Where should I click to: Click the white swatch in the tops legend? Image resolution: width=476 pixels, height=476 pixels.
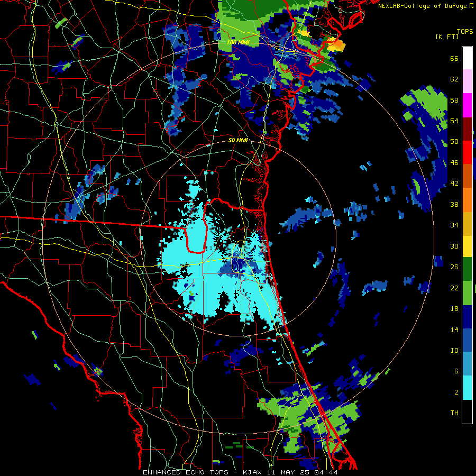[x=467, y=58]
